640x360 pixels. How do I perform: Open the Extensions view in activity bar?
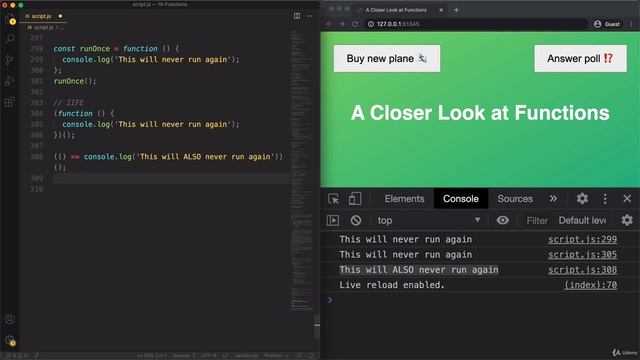(x=10, y=102)
